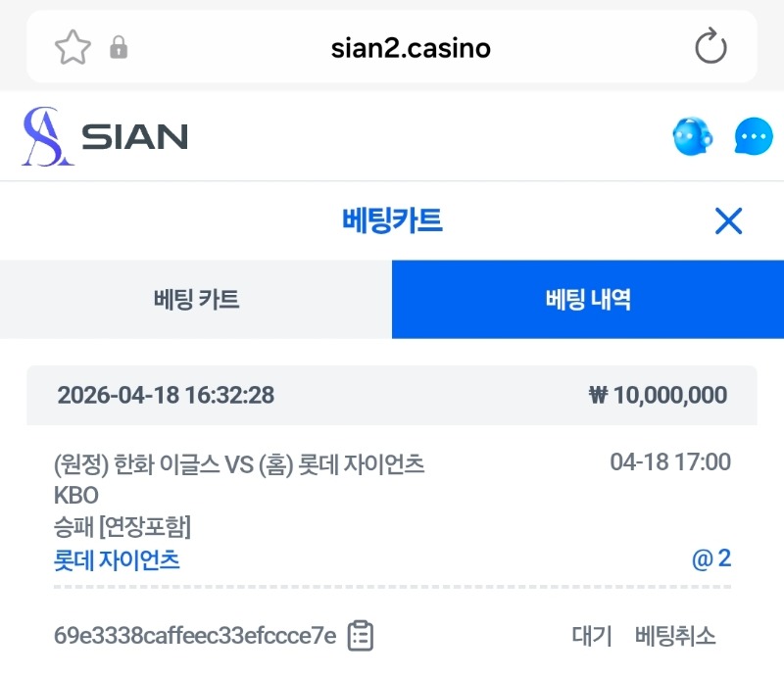This screenshot has height=678, width=784.
Task: Switch to the 베팅 카트 tab
Action: 196,300
